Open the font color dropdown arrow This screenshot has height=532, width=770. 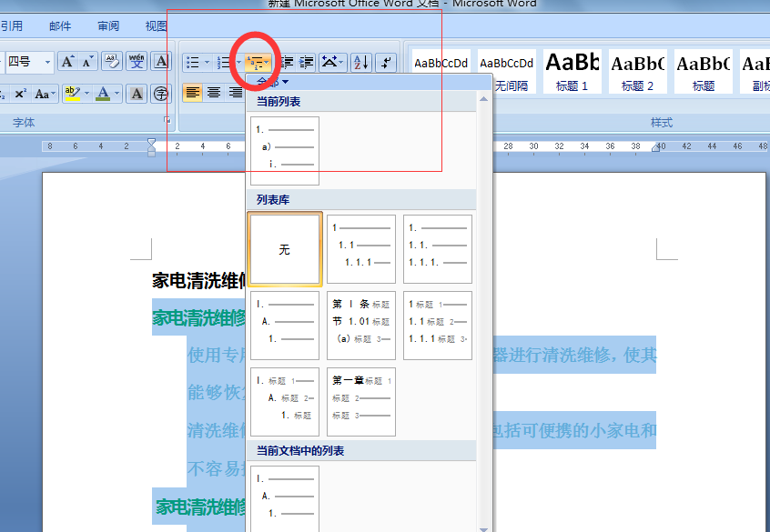coord(117,93)
